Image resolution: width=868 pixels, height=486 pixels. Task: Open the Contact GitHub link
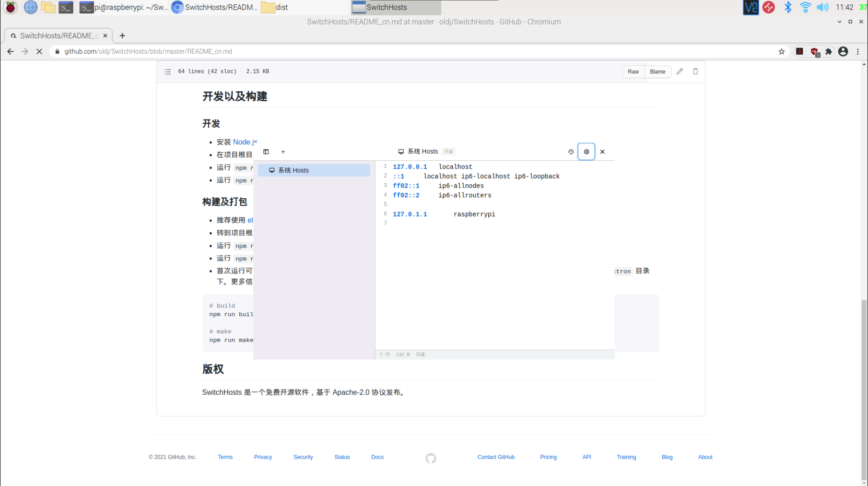point(496,457)
